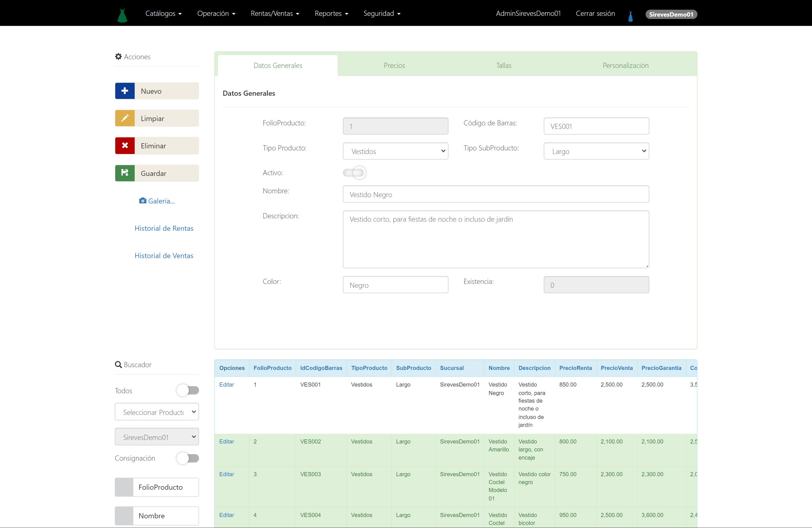Click Cerrar sesión
Viewport: 812px width, 528px height.
595,13
